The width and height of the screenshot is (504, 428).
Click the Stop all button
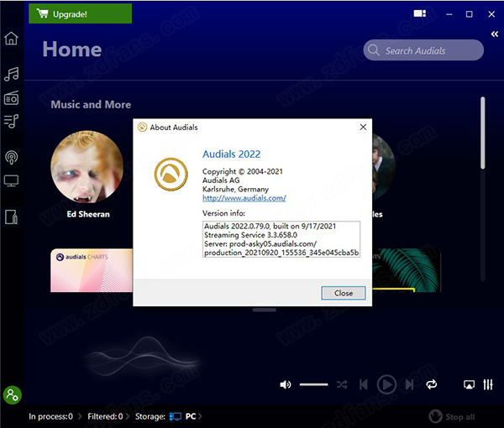452,417
